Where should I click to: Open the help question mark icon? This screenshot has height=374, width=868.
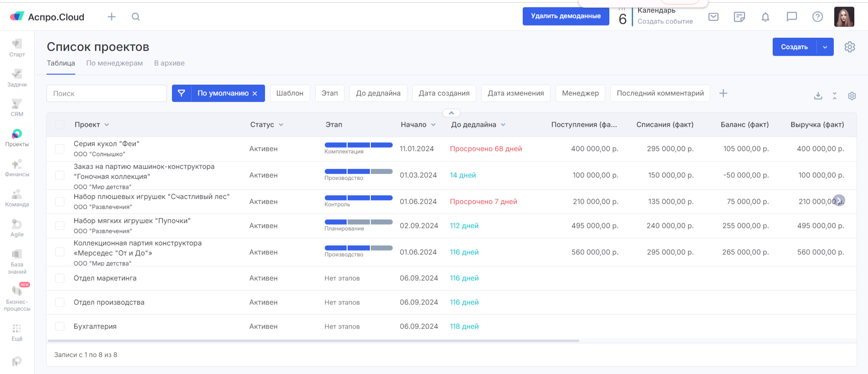[817, 17]
